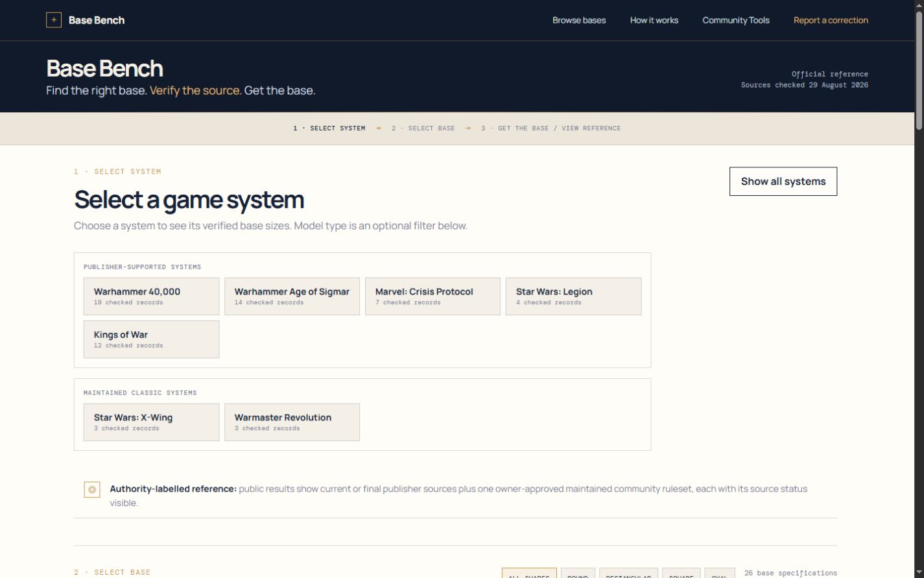Choose Warhammer Age of Sigmar system

(x=292, y=296)
